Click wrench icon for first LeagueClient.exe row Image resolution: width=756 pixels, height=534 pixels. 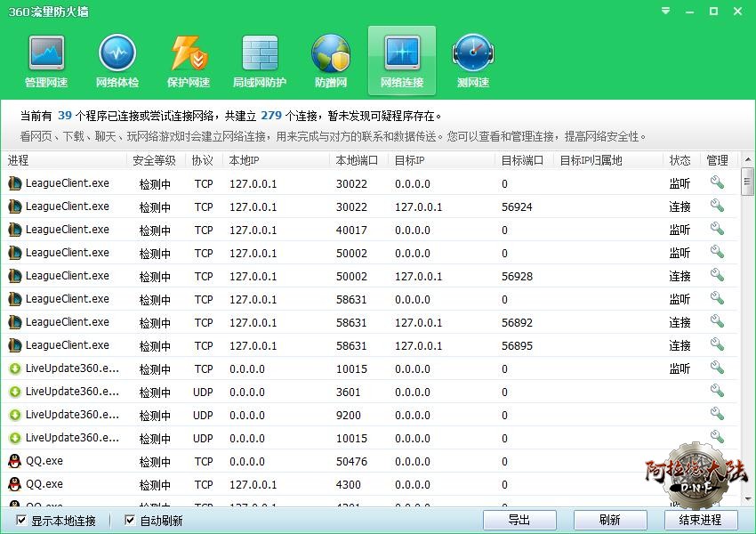point(716,183)
